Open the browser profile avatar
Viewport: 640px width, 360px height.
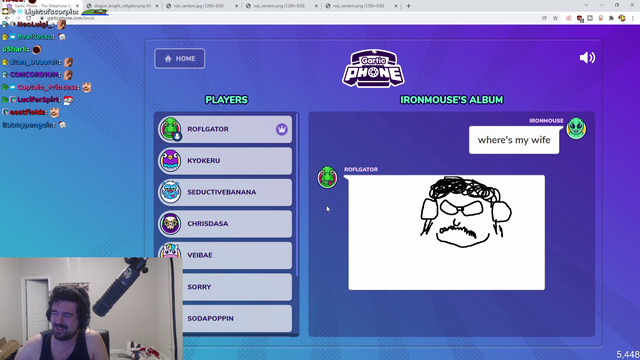point(622,18)
